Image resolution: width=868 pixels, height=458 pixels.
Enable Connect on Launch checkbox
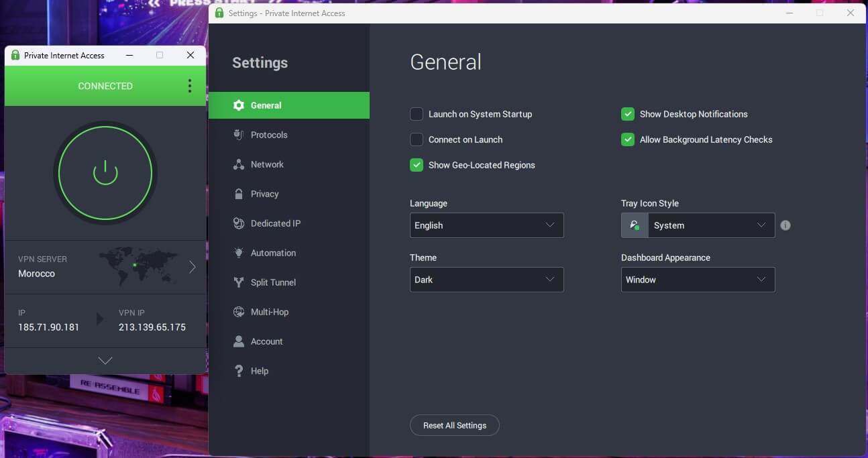(x=417, y=139)
